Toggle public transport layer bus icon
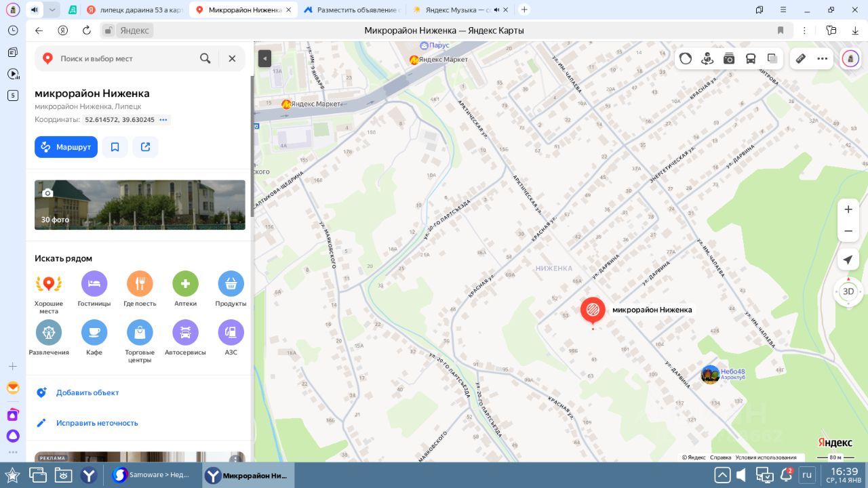The width and height of the screenshot is (868, 488). click(751, 58)
